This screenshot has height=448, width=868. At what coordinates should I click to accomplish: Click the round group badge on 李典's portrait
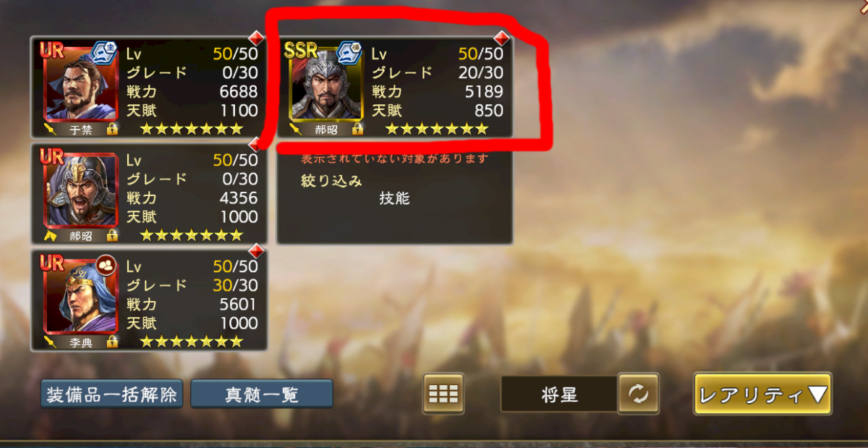pos(106,264)
